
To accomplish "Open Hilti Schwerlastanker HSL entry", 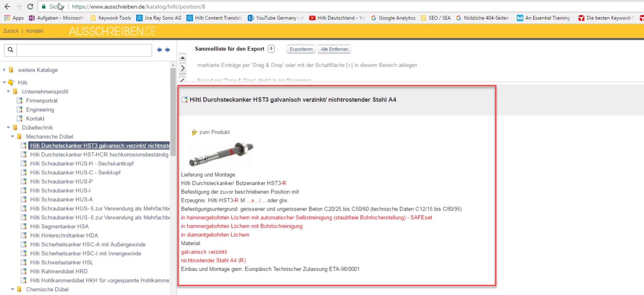I will coord(62,262).
